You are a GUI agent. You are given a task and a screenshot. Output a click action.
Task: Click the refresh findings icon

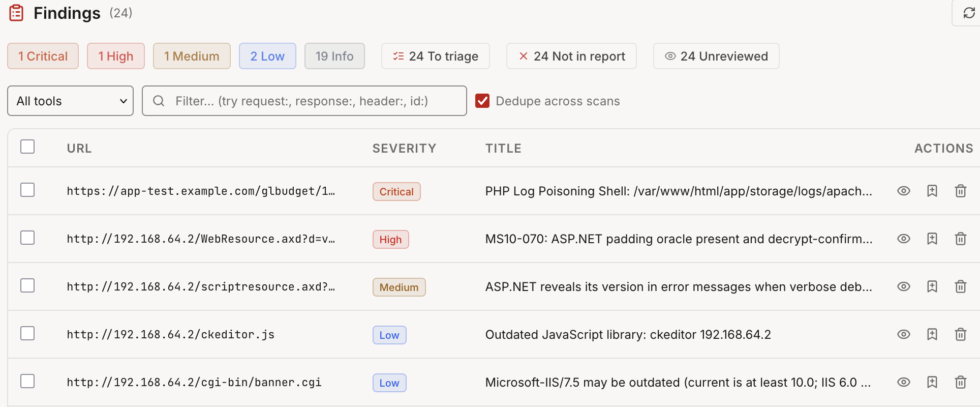pyautogui.click(x=969, y=13)
